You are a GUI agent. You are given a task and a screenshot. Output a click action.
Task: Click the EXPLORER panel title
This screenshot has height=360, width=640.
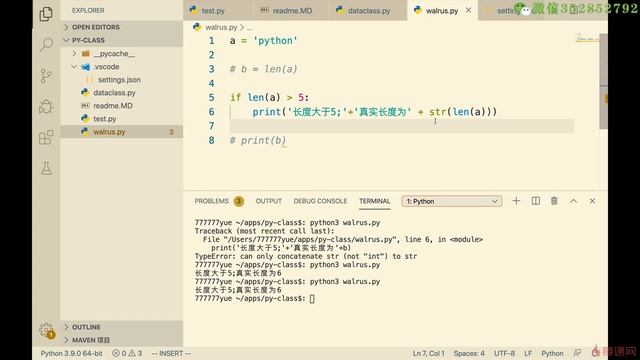pyautogui.click(x=88, y=10)
